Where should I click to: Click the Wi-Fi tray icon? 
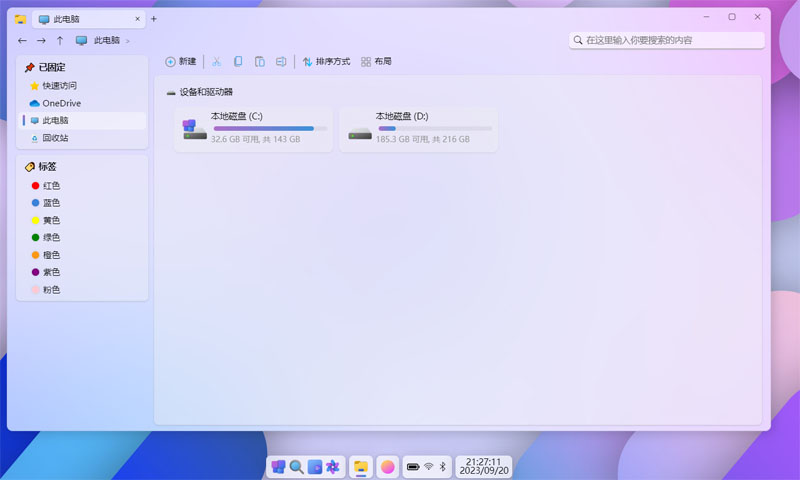click(x=429, y=467)
